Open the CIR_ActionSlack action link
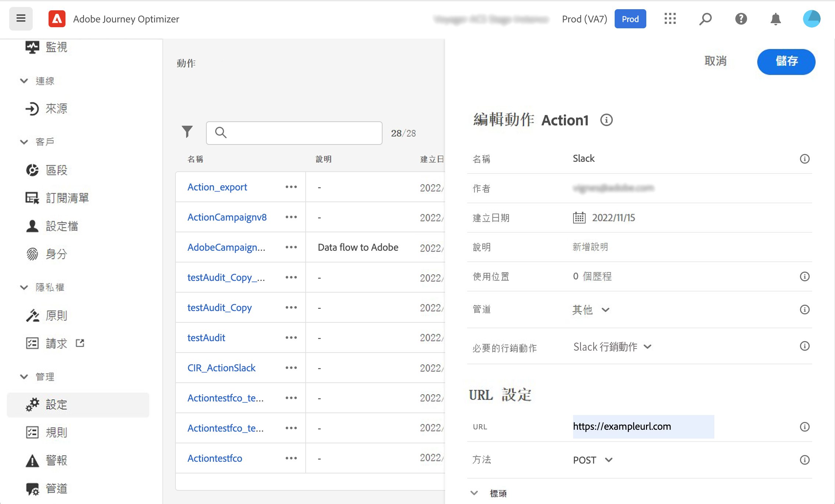The height and width of the screenshot is (504, 835). click(x=221, y=368)
